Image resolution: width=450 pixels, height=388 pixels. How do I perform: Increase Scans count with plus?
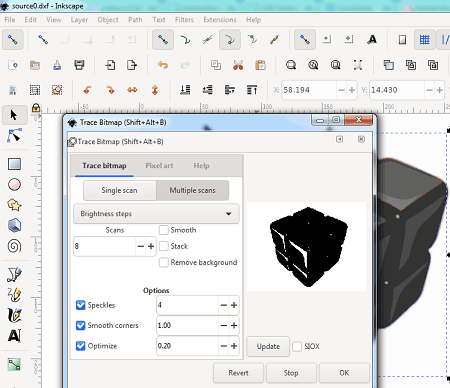(x=151, y=246)
